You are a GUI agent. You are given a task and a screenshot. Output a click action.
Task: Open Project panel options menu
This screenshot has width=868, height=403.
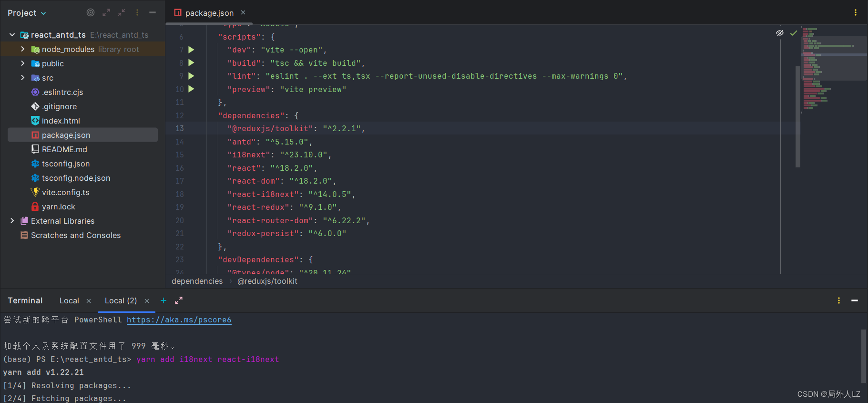click(x=137, y=13)
